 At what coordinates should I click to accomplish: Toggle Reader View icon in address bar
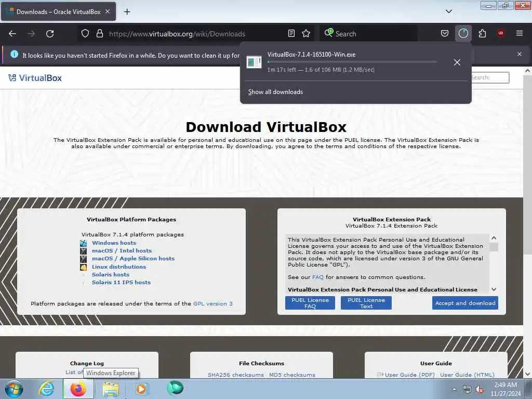click(291, 33)
